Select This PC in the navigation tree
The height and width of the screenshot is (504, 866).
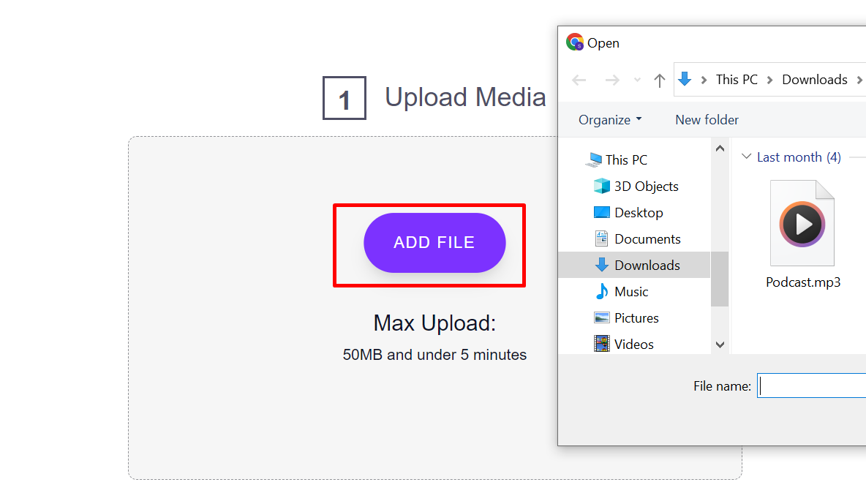click(x=626, y=159)
